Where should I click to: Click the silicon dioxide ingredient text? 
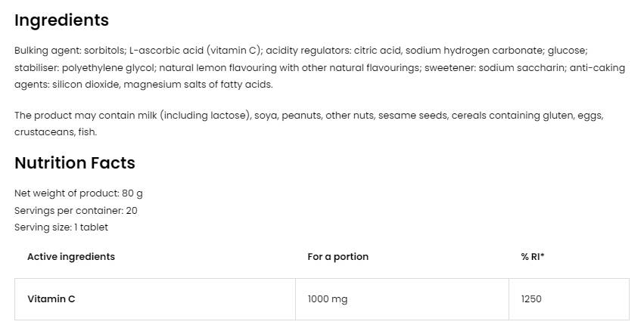(84, 85)
